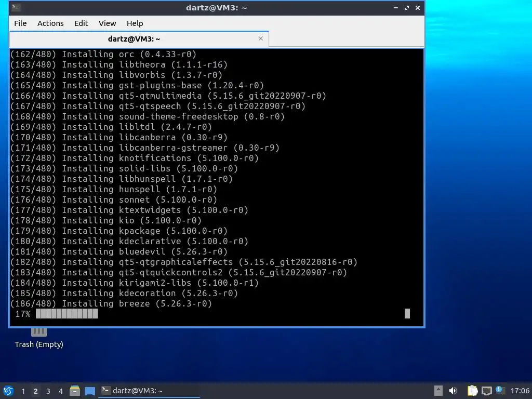Screen dimensions: 532x399
Task: Select the dartz@VM3 terminal taskbar button
Action: (149, 391)
